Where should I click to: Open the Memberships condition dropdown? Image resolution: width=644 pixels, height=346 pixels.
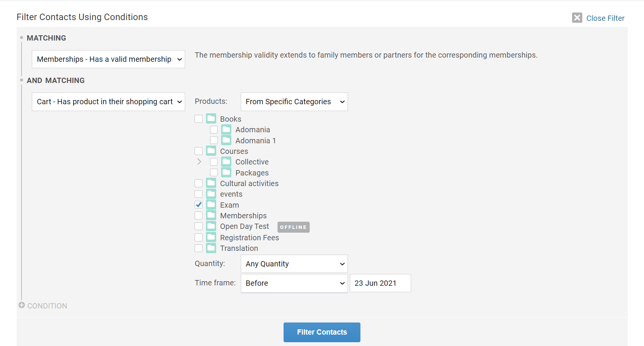click(108, 59)
